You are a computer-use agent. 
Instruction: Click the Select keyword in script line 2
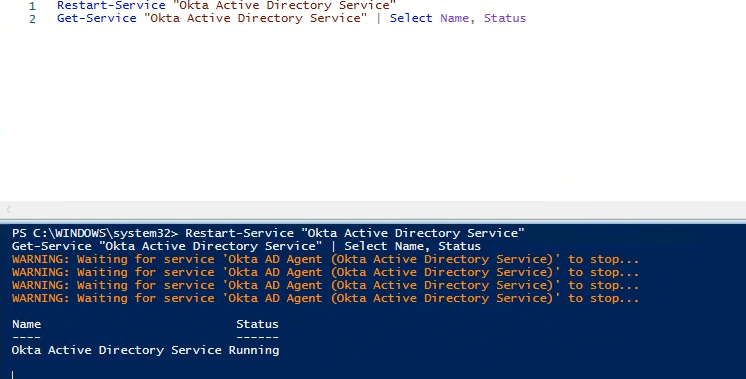coord(411,18)
